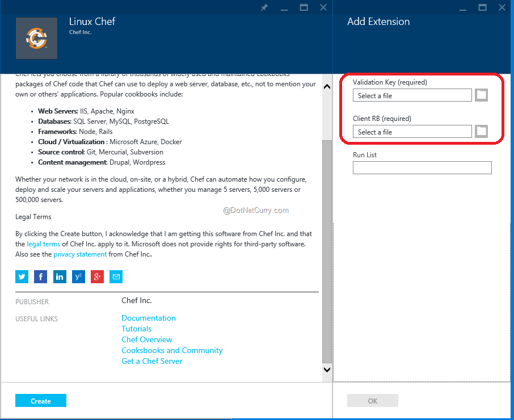The width and height of the screenshot is (514, 420).
Task: Click the Client RB file field
Action: click(x=412, y=132)
